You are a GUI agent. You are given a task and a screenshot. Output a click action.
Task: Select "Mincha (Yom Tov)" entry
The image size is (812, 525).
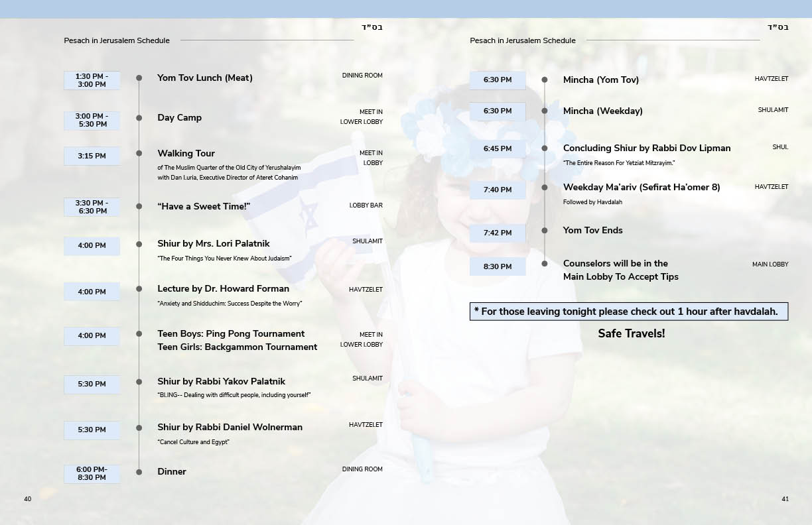coord(601,80)
